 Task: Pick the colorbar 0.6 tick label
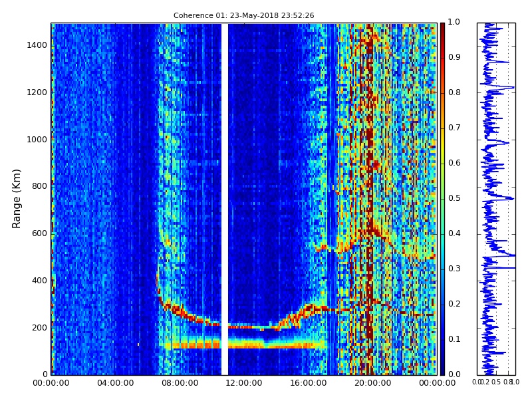coord(454,163)
